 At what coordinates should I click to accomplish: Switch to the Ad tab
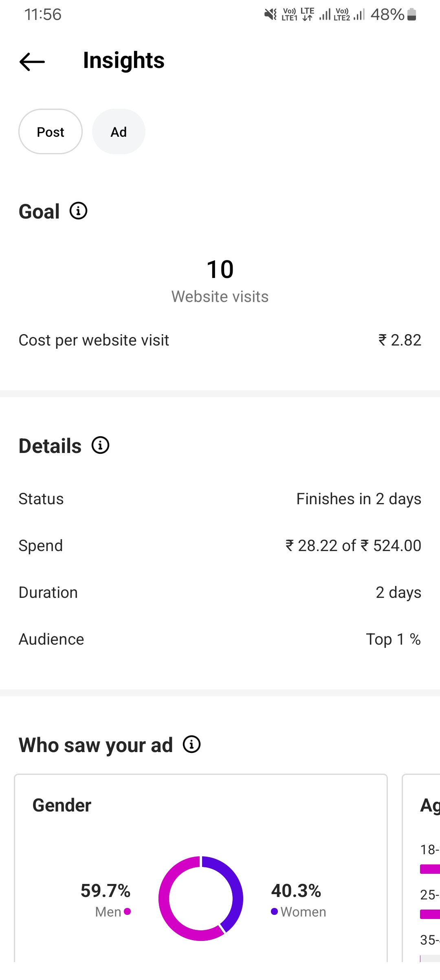119,132
